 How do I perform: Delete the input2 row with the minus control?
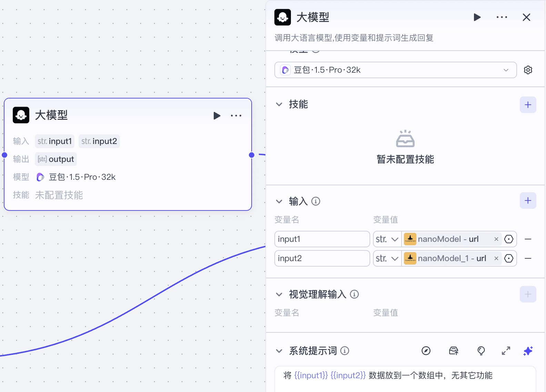(528, 258)
